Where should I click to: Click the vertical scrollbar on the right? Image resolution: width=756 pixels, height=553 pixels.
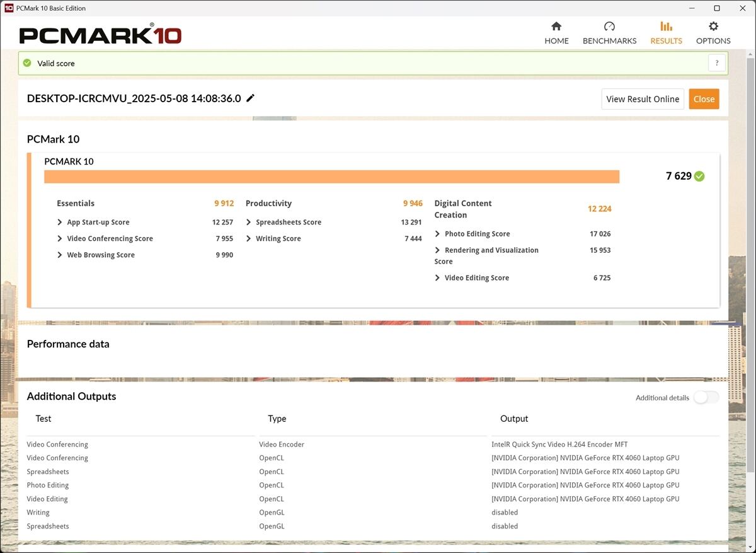point(750,265)
